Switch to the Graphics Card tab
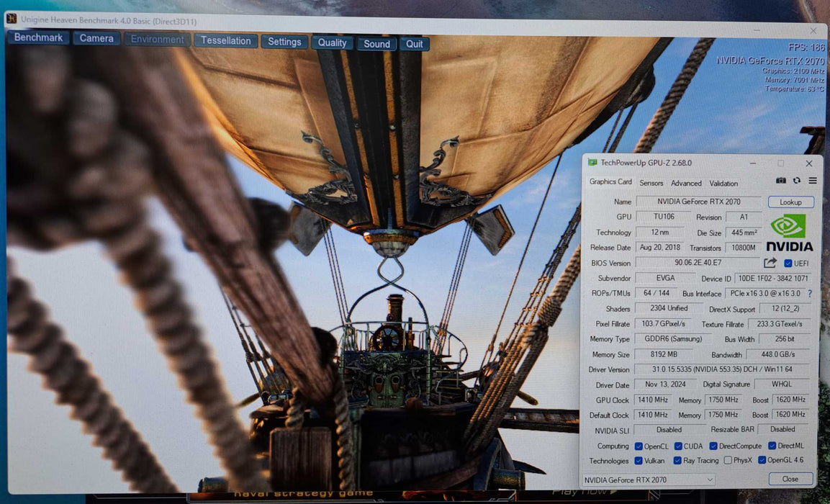Screen dimensions: 830x504 click(x=610, y=181)
